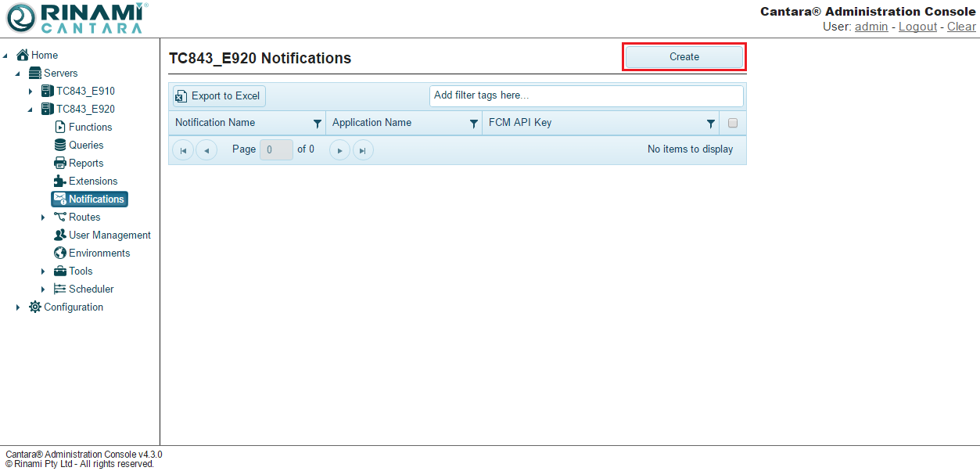This screenshot has height=471, width=980.
Task: Open Queries via its database icon
Action: (x=60, y=145)
